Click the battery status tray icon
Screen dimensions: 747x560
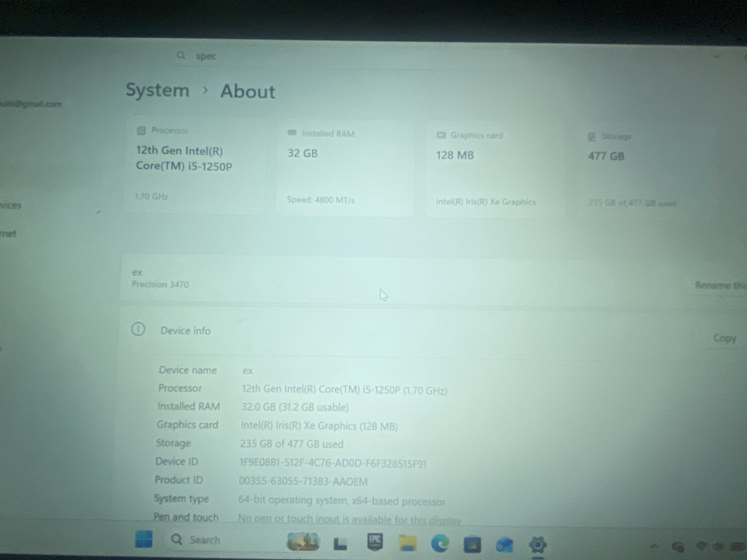tap(737, 546)
